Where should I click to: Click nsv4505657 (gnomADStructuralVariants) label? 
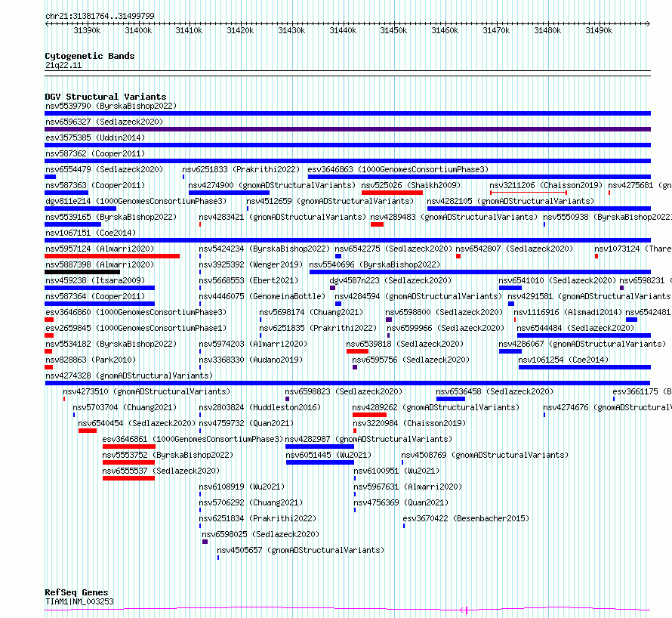tap(301, 550)
